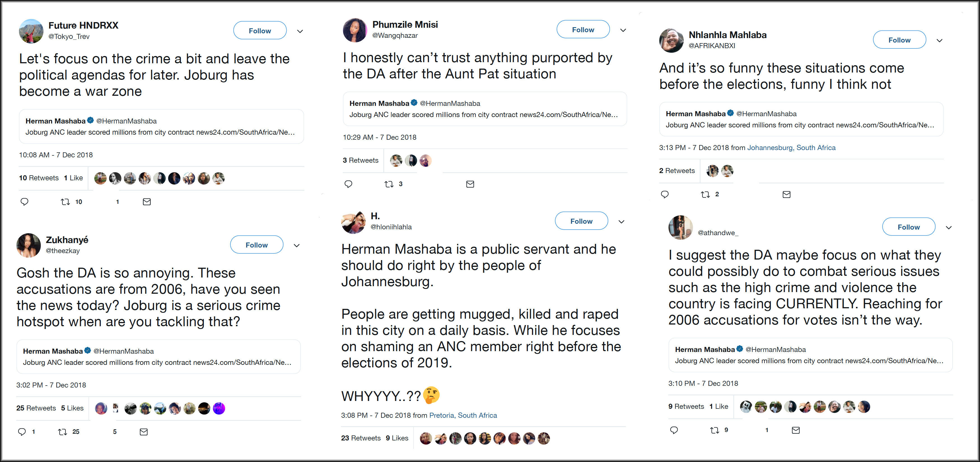980x462 pixels.
Task: Select the retweet icon on Phumzile Mnisi's tweet
Action: pos(389,184)
